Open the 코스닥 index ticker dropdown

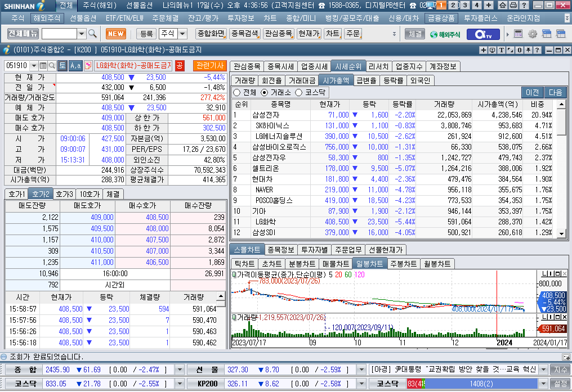click(180, 384)
